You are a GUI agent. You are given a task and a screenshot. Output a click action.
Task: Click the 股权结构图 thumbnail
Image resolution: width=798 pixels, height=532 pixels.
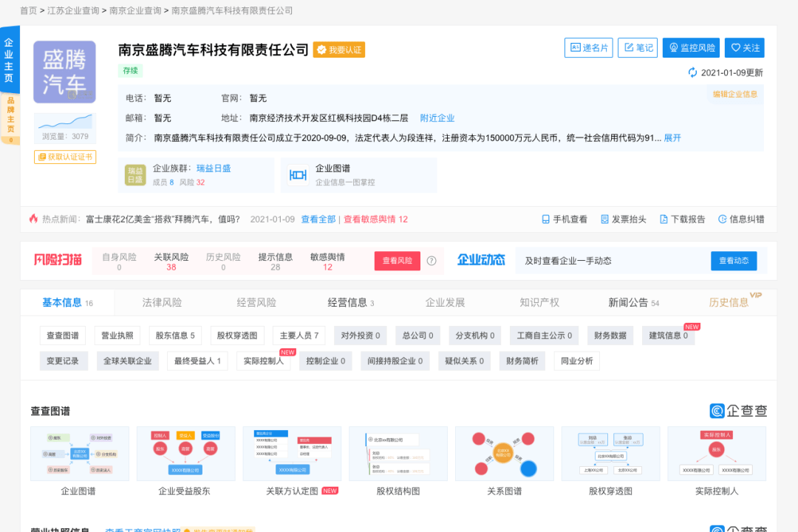click(398, 453)
